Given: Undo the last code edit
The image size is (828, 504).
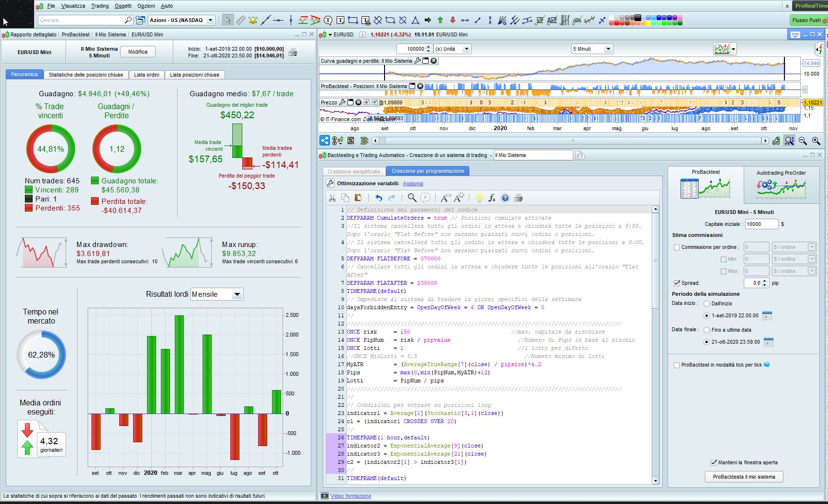Looking at the screenshot, I should point(379,198).
